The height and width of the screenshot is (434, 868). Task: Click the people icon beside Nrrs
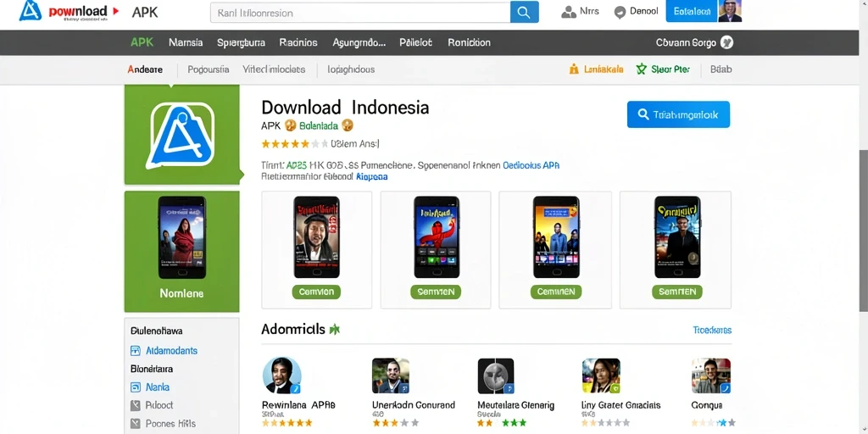point(569,12)
